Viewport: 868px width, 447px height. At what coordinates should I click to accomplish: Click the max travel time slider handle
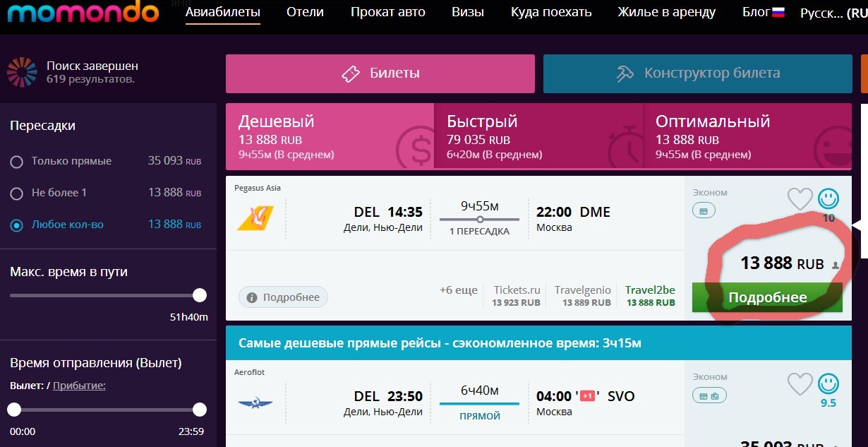200,295
